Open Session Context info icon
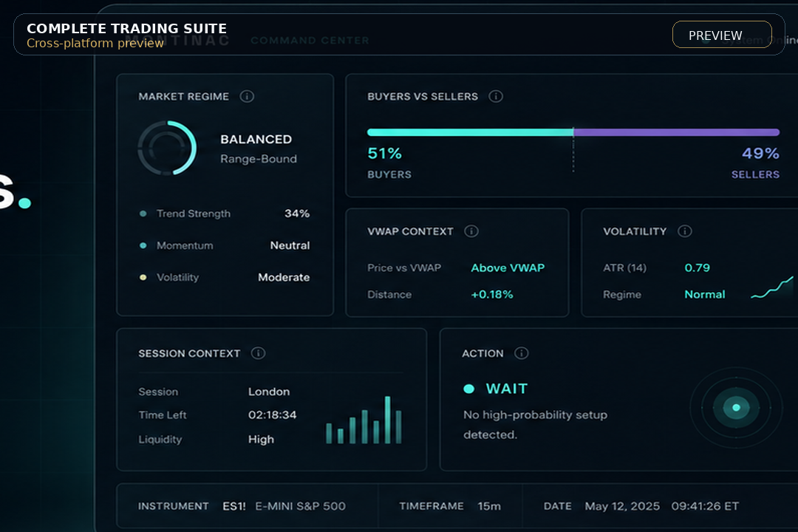The height and width of the screenshot is (532, 798). 258,352
